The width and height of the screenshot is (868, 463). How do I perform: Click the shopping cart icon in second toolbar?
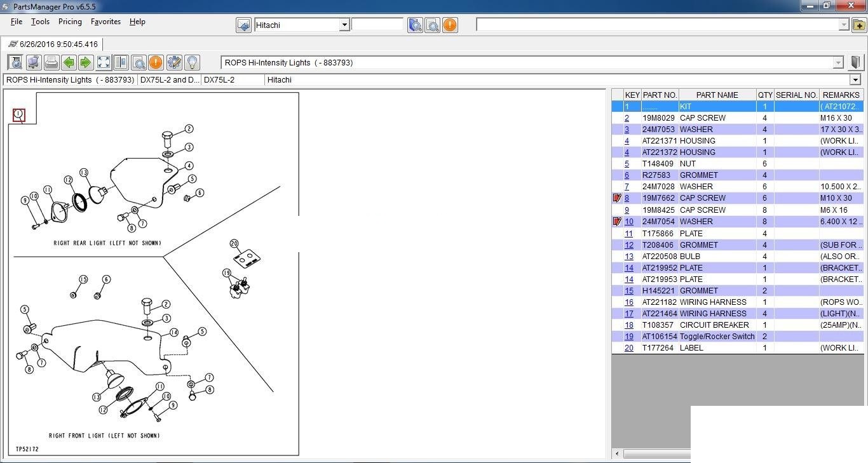[34, 62]
